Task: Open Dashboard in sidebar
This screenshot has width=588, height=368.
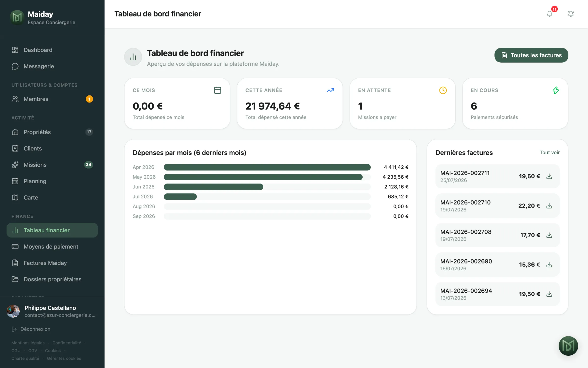Action: click(52, 50)
